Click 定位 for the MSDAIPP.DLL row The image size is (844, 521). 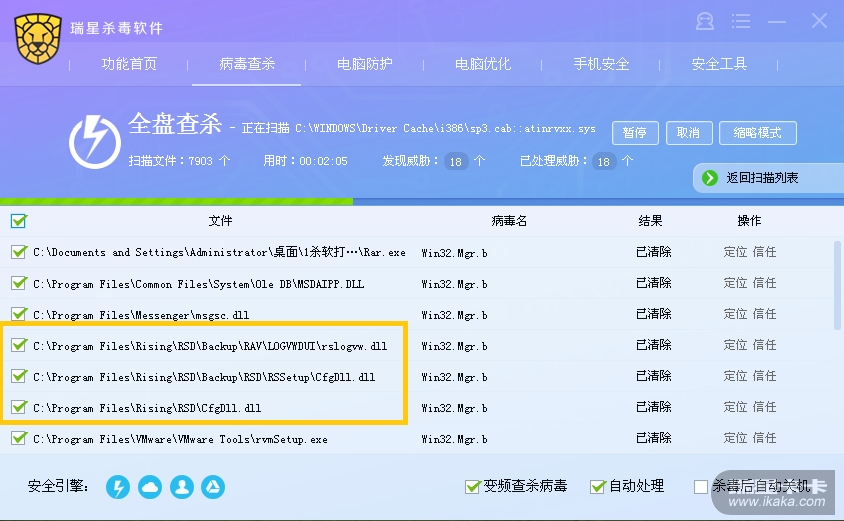click(735, 283)
